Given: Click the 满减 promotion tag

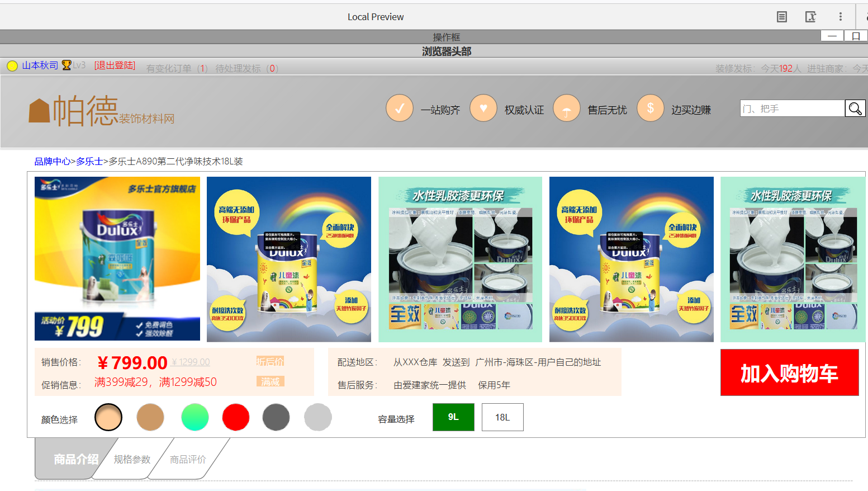Looking at the screenshot, I should (x=270, y=381).
